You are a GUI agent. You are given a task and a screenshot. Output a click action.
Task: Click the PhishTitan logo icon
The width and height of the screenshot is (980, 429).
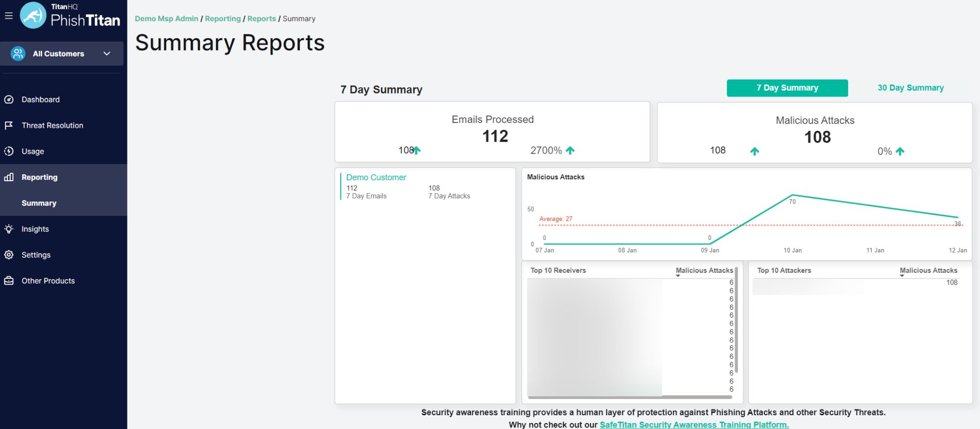pos(33,16)
